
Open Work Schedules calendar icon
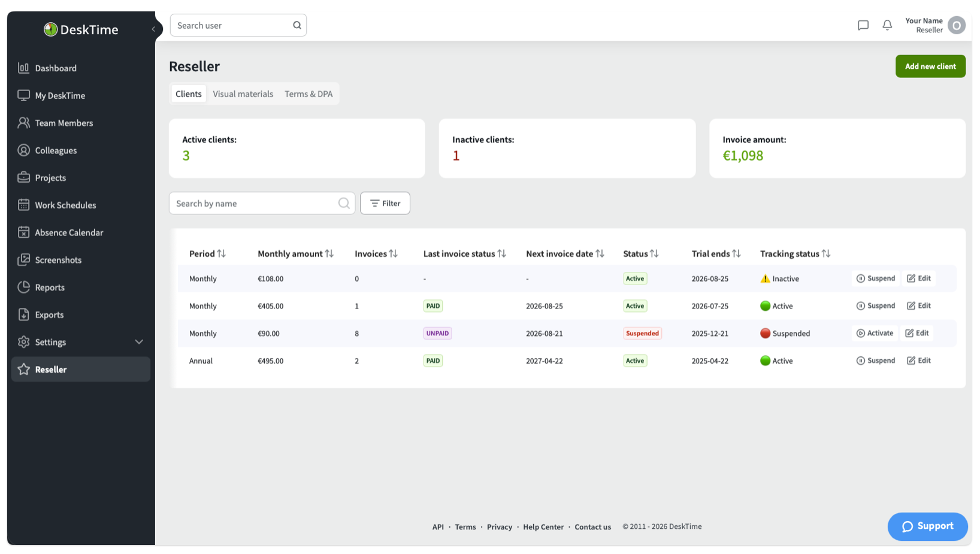pyautogui.click(x=23, y=205)
